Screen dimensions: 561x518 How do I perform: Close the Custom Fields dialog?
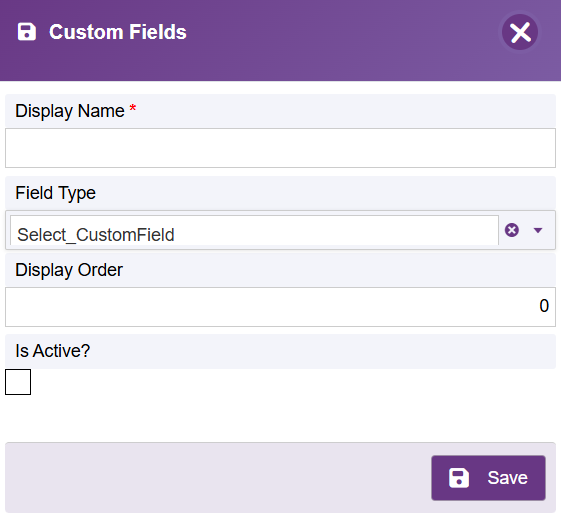(520, 32)
